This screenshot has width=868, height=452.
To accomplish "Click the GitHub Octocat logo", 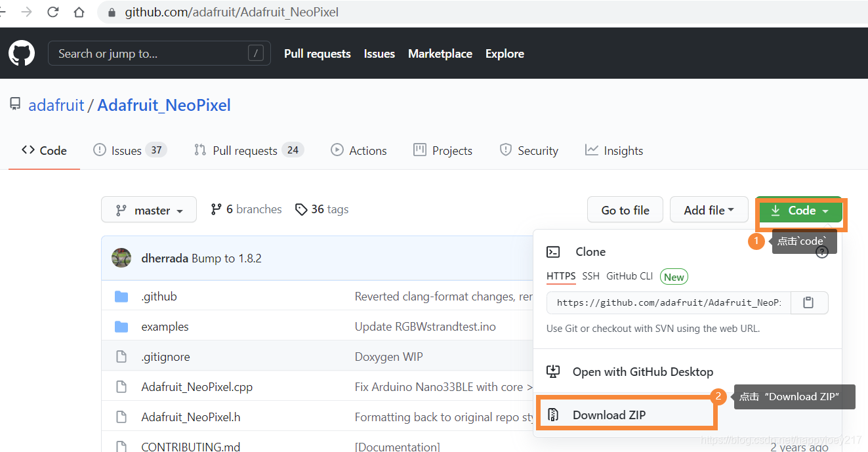I will click(22, 53).
